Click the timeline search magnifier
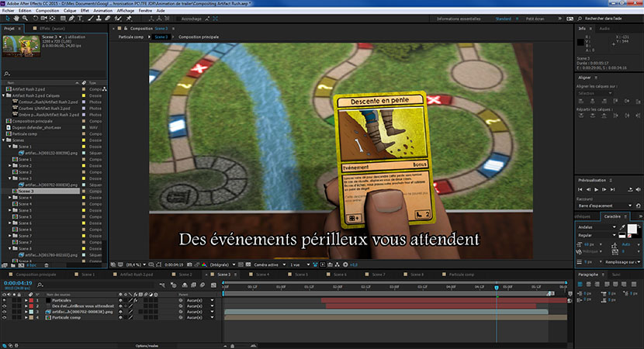The height and width of the screenshot is (349, 644). click(40, 285)
